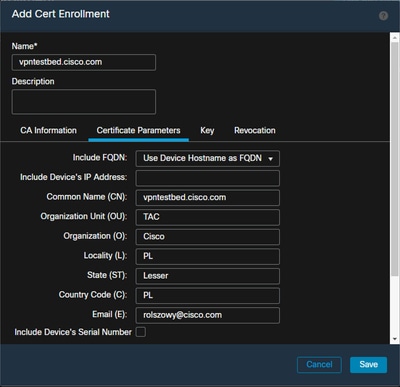Click the empty Description text box
Viewport: 400px width, 387px height.
pos(84,102)
